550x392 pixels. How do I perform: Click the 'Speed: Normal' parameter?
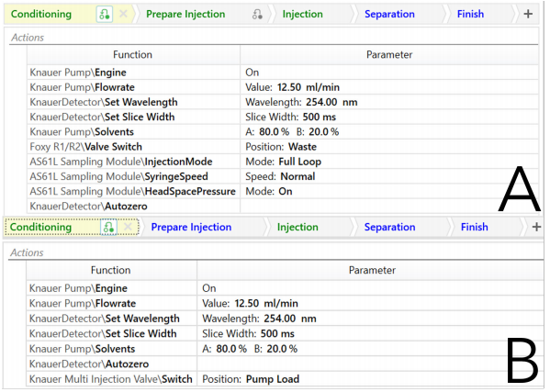pos(280,176)
